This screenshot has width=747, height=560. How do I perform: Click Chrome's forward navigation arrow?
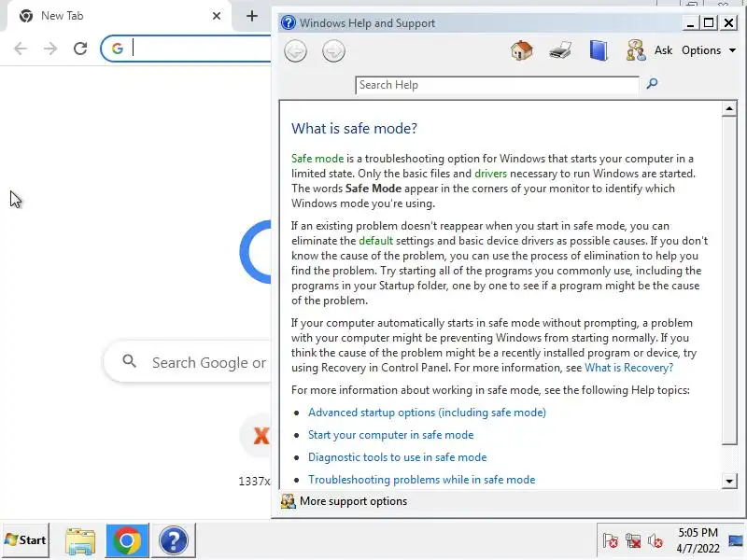[x=50, y=49]
